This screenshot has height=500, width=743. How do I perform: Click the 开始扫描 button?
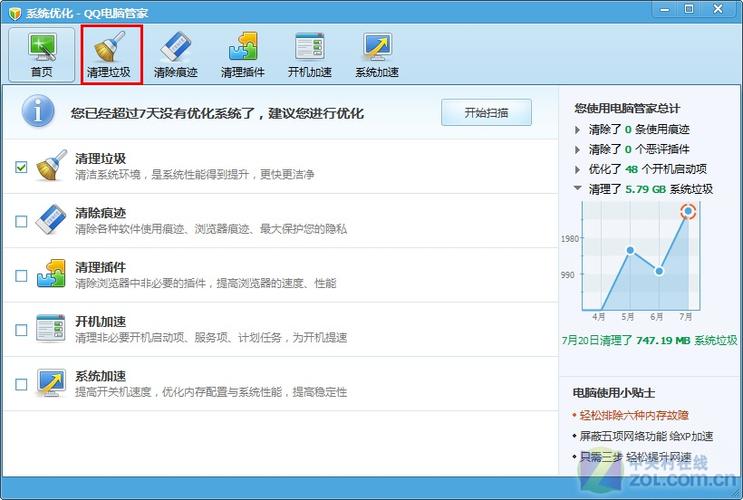coord(486,112)
